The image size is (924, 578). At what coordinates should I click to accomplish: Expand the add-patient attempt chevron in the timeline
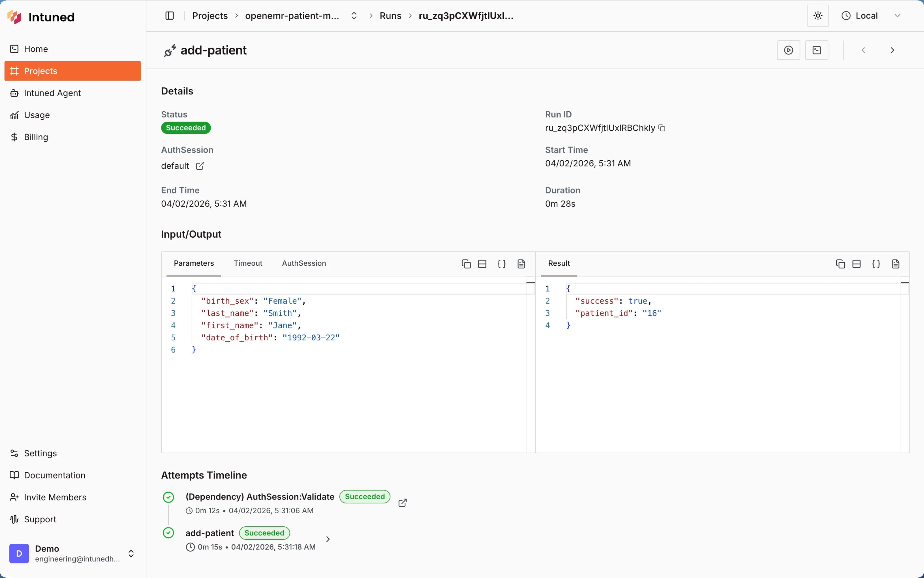[328, 539]
